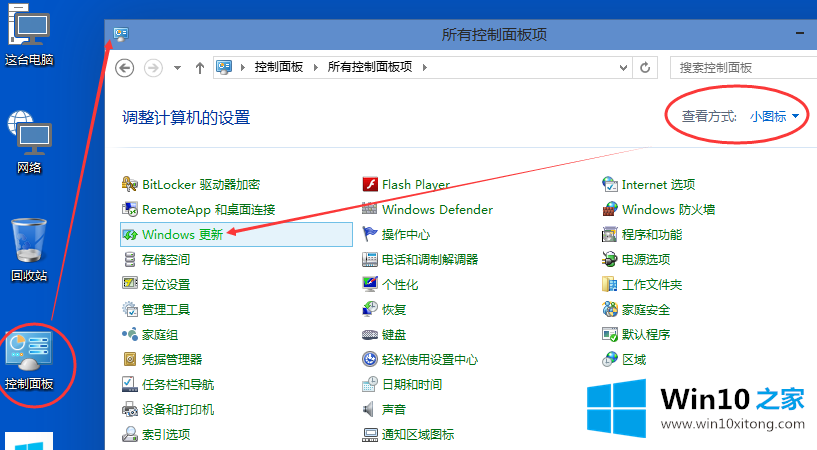Viewport: 817px width, 450px height.
Task: Select the 控制面板 desktop icon
Action: [x=29, y=360]
